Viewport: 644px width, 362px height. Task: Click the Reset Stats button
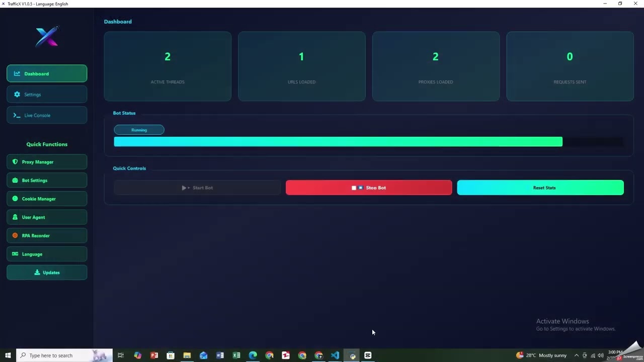point(540,188)
